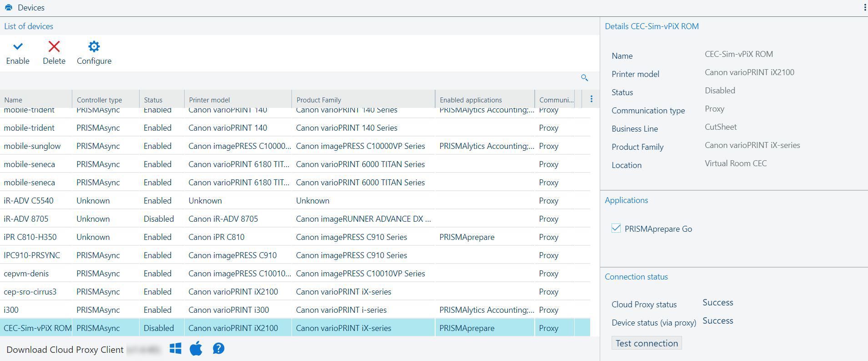Click the Details CEC-Sim-vPiX ROM heading
Viewport: 868px width, 361px height.
pyautogui.click(x=652, y=26)
